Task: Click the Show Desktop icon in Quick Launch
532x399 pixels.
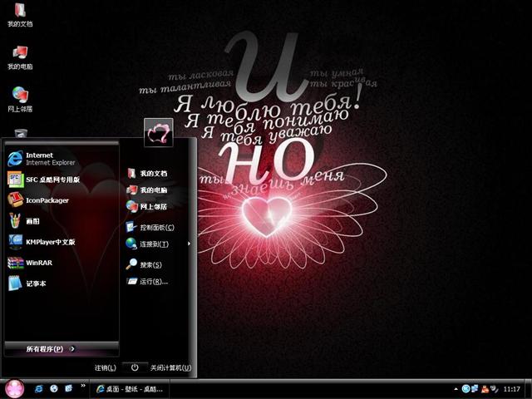Action: tap(69, 388)
